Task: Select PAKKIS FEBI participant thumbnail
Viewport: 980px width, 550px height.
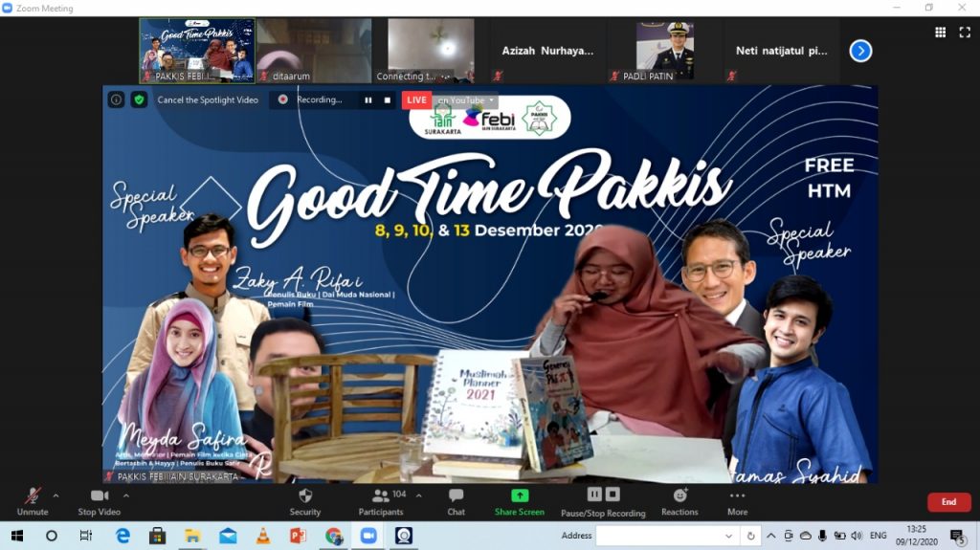Action: [x=197, y=51]
